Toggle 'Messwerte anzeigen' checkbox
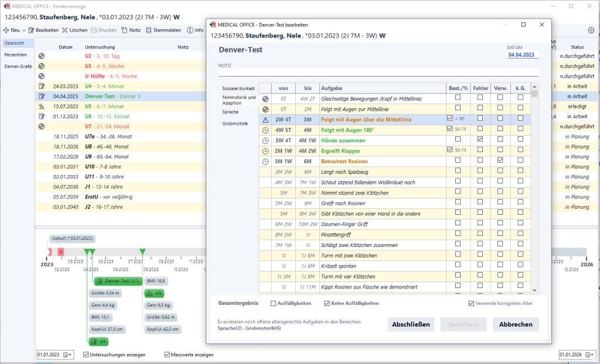The width and height of the screenshot is (600, 364). coord(167,355)
